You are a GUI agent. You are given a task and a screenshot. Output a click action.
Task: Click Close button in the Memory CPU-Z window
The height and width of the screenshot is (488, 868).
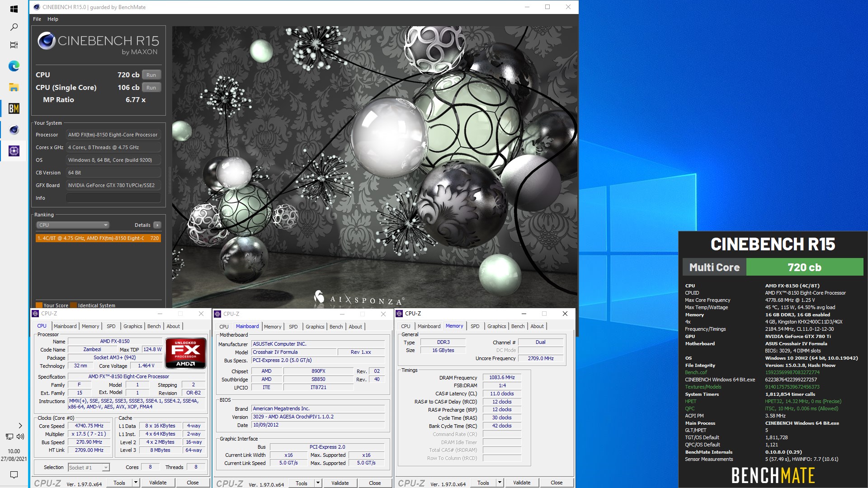(x=557, y=483)
